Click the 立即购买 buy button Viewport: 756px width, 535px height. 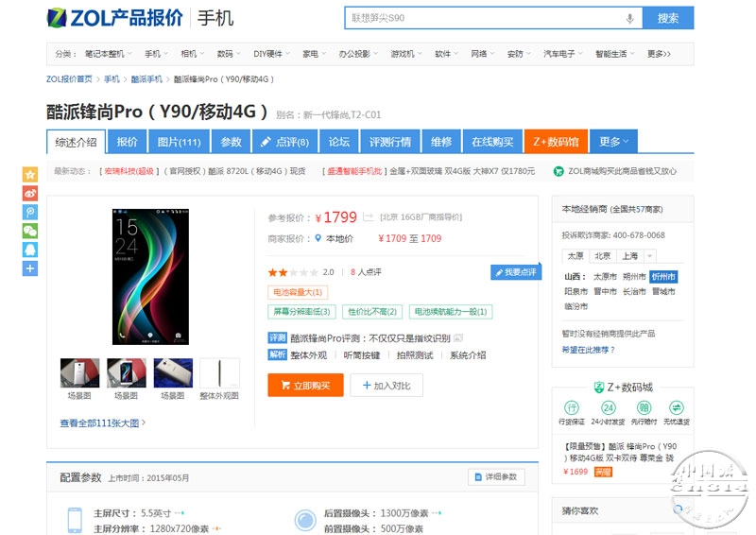(x=305, y=385)
